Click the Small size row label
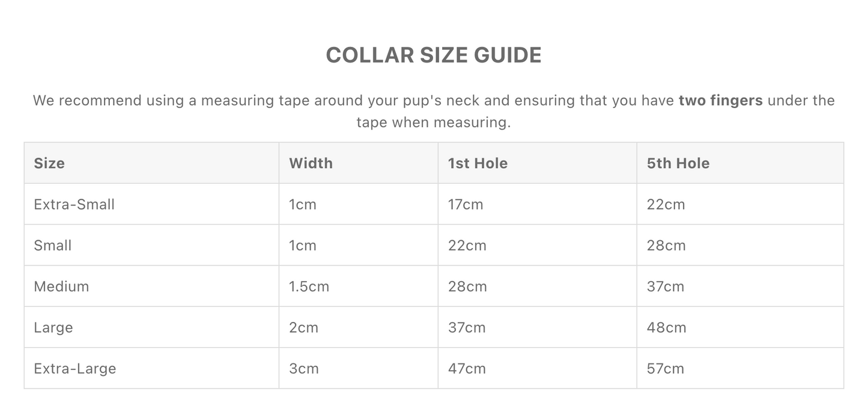Image resolution: width=868 pixels, height=415 pixels. pyautogui.click(x=53, y=246)
